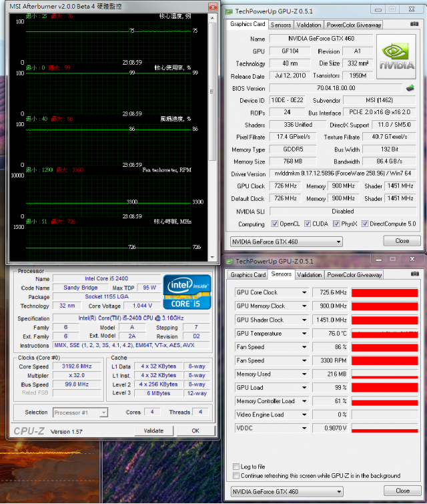
Task: Click the BIOS save chip icon beside BIOS Version
Action: point(410,87)
